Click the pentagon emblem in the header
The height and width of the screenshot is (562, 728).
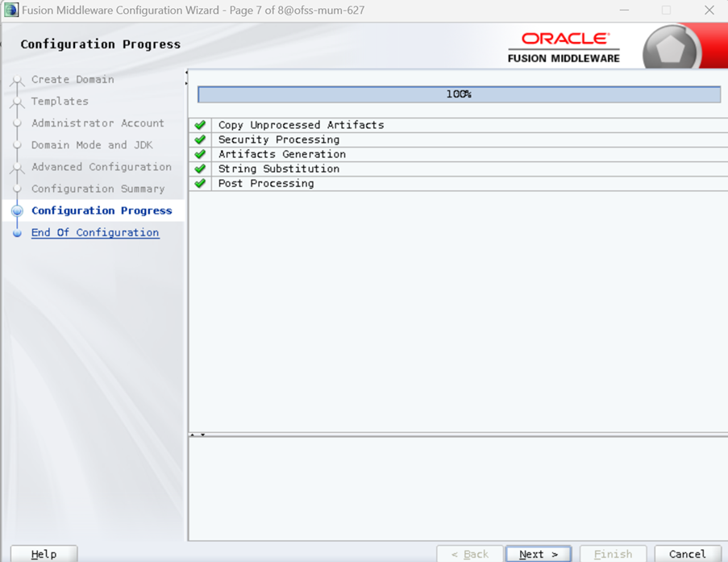click(670, 50)
